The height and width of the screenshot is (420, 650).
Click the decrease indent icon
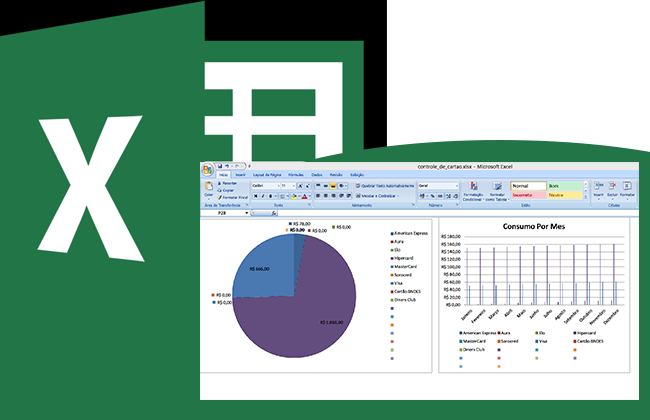click(x=341, y=196)
